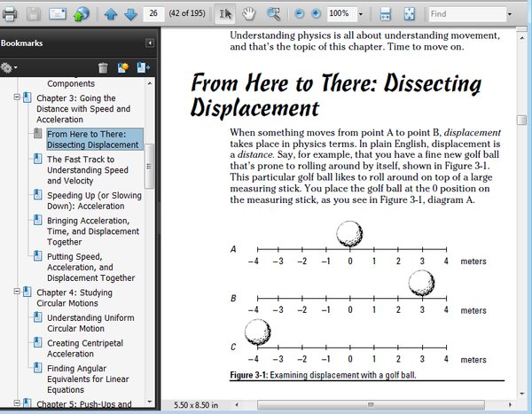Click the delete bookmark trash icon

coord(103,68)
